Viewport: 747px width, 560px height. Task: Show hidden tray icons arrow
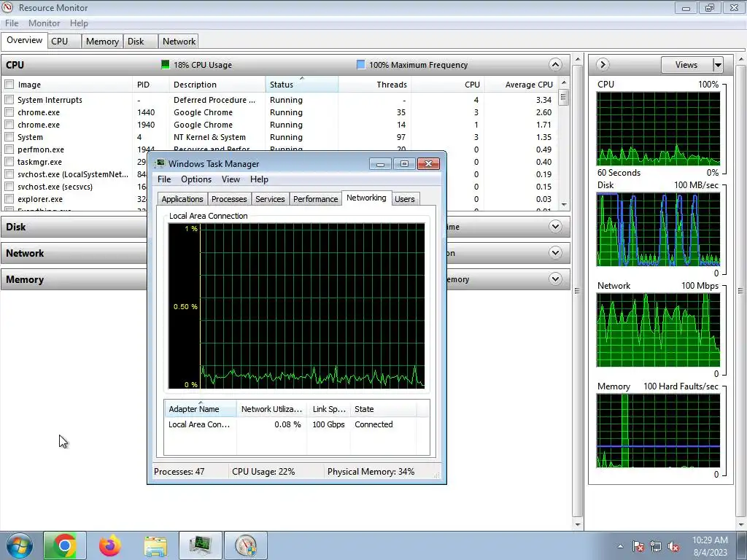pyautogui.click(x=620, y=546)
